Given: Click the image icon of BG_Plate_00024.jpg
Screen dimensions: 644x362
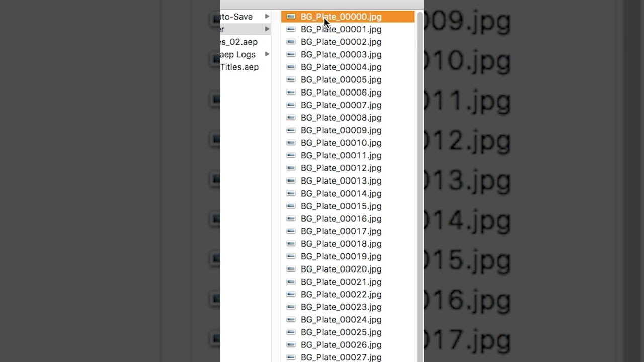Looking at the screenshot, I should click(291, 320).
